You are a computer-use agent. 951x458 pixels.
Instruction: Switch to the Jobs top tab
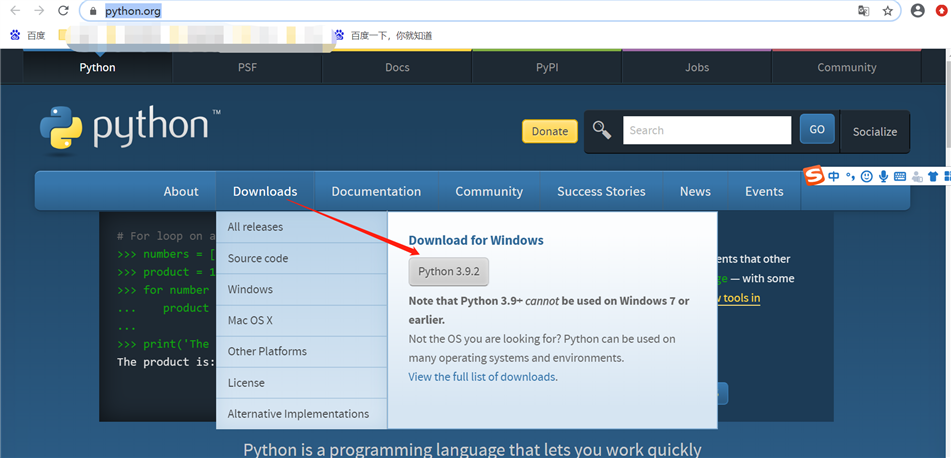tap(697, 67)
